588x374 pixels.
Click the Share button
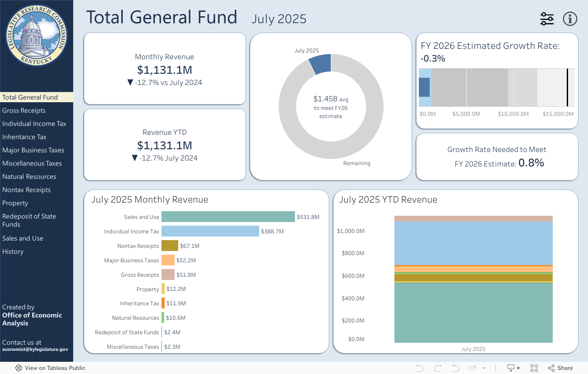point(560,368)
